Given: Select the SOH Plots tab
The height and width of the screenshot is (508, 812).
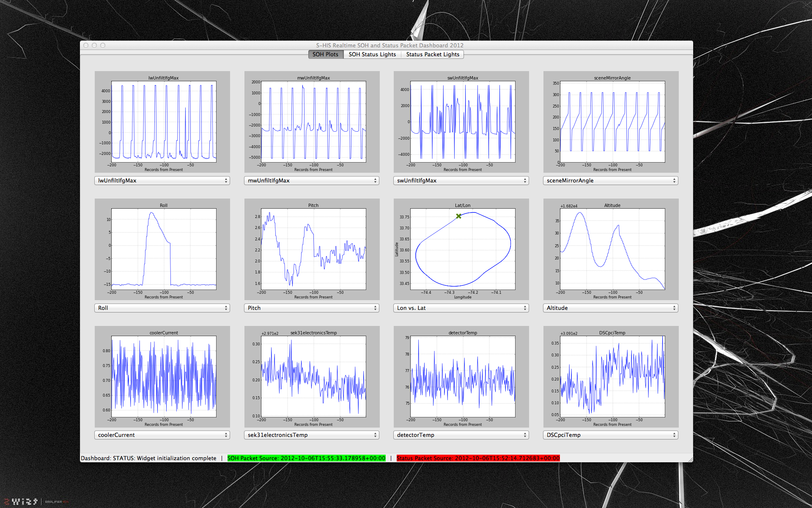Looking at the screenshot, I should point(325,54).
